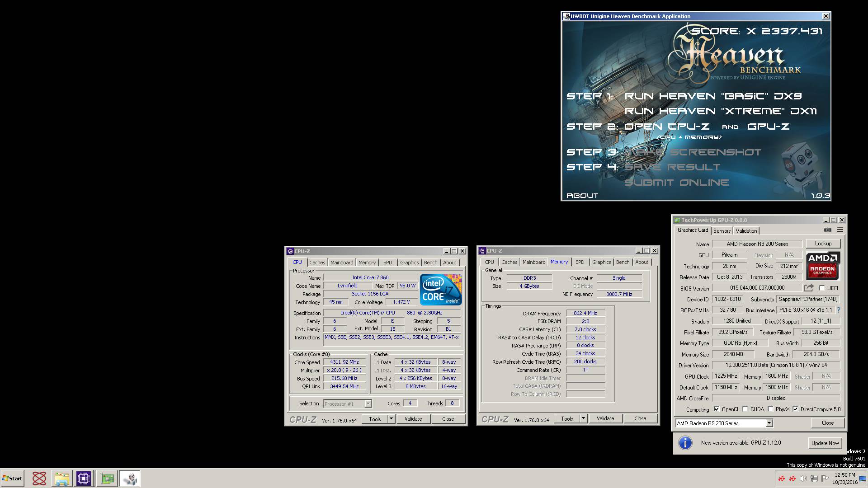The width and height of the screenshot is (868, 488).
Task: Click Validate in CPU-Z CPU window
Action: [413, 419]
